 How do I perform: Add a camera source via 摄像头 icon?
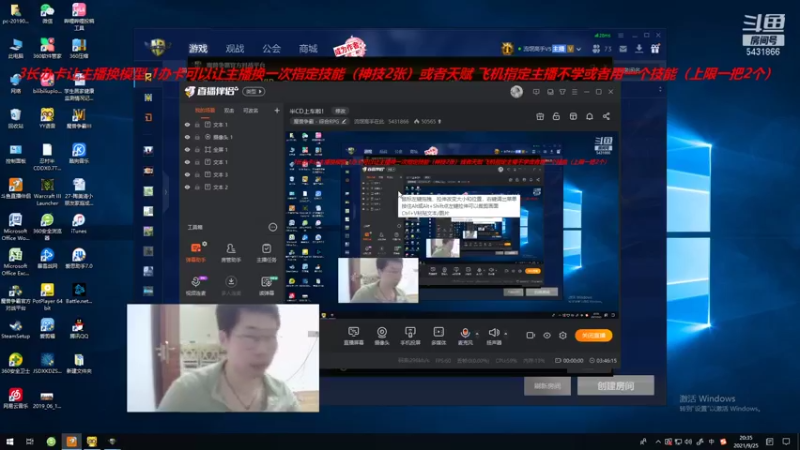click(382, 336)
